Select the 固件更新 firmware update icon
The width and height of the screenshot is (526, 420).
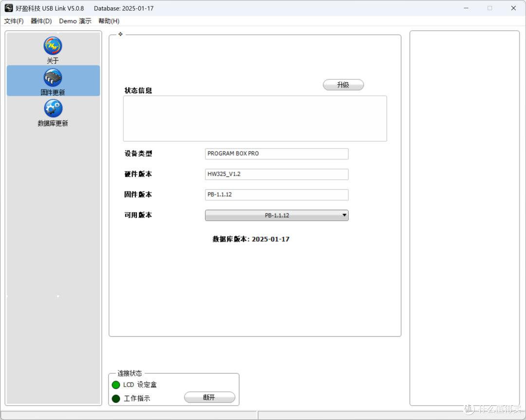(x=53, y=77)
